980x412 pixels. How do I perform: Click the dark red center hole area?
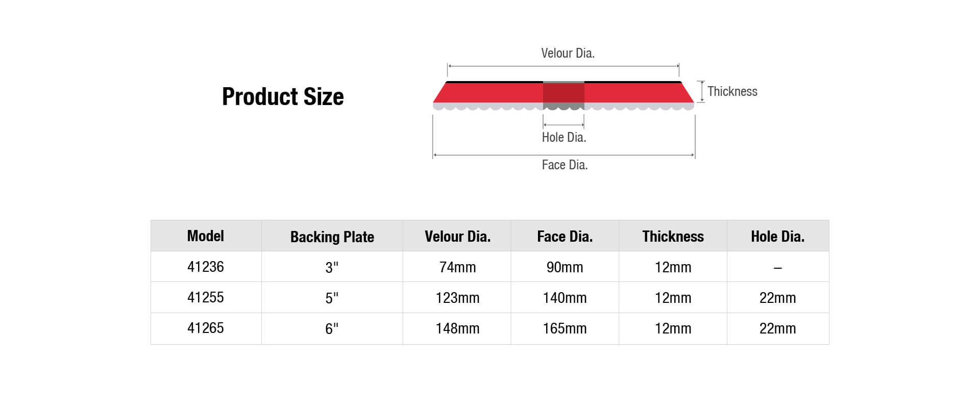[563, 95]
